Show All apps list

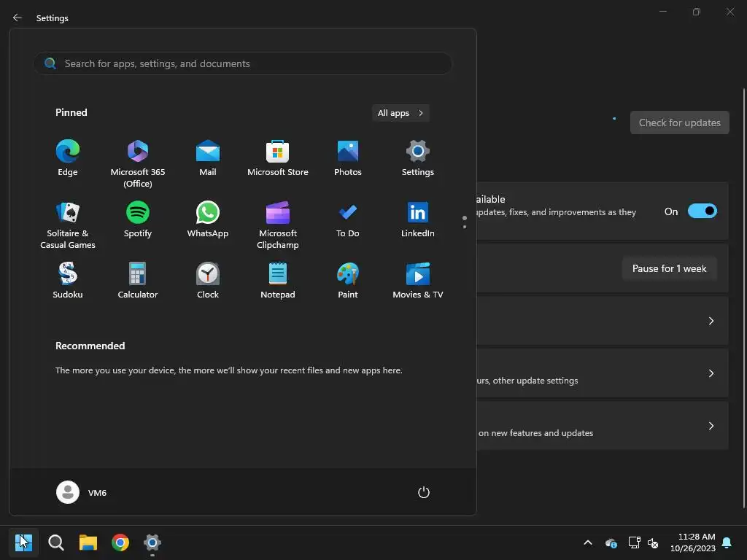click(x=400, y=113)
